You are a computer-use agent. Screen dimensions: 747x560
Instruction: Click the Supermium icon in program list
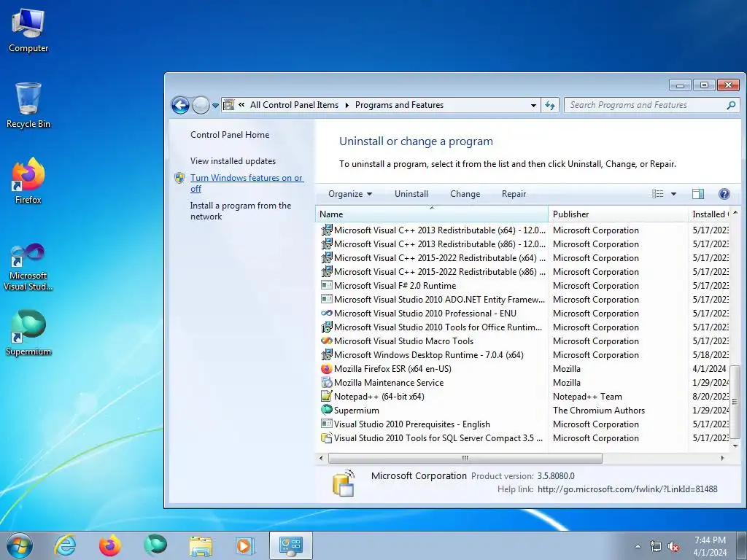[x=326, y=410]
